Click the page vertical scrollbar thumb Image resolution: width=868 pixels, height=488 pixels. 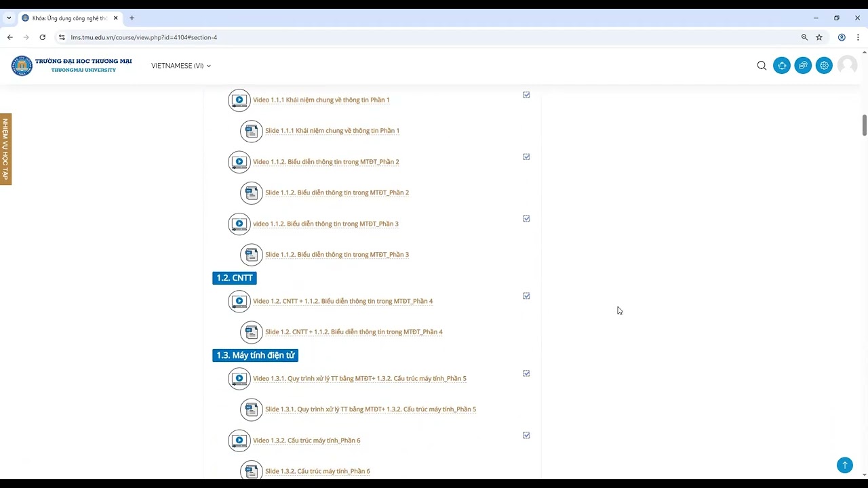(x=865, y=125)
